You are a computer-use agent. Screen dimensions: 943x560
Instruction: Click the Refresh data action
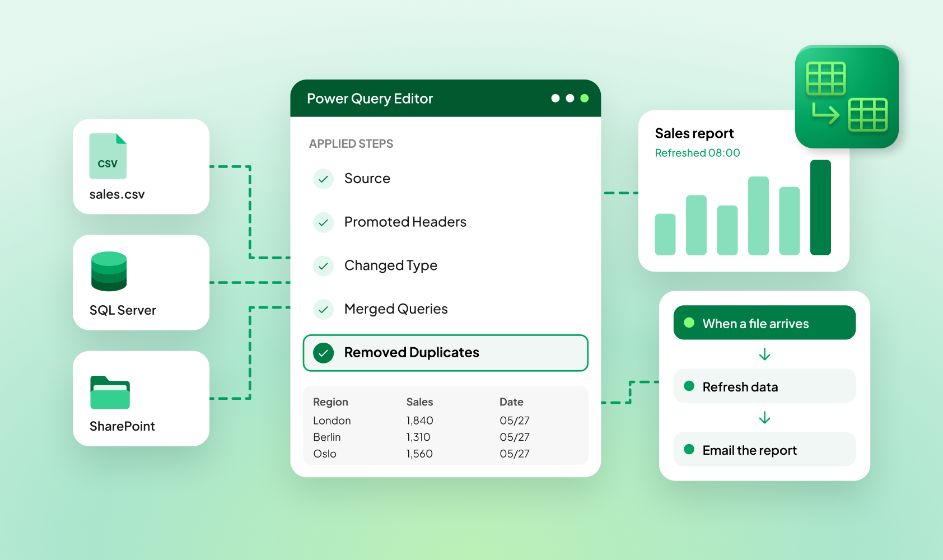pos(764,386)
